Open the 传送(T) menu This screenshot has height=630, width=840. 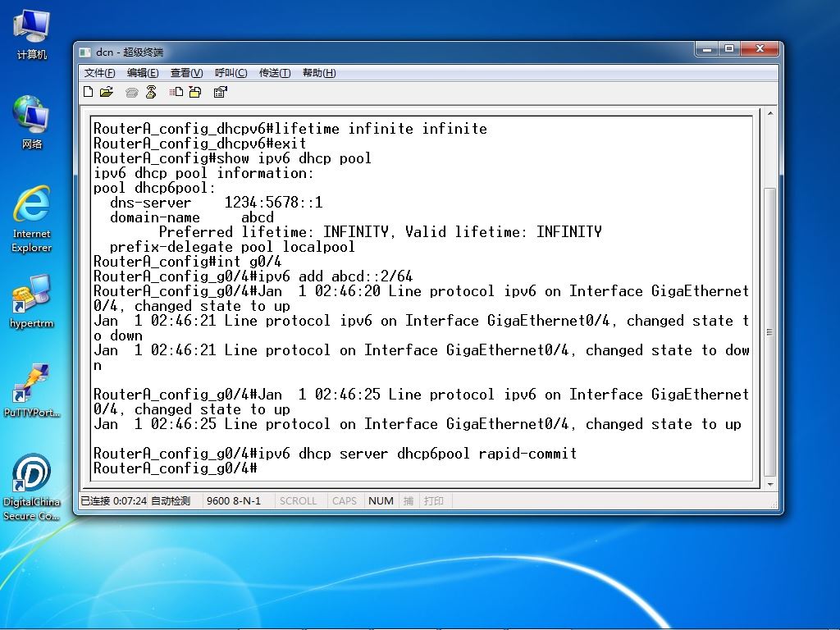pyautogui.click(x=275, y=73)
